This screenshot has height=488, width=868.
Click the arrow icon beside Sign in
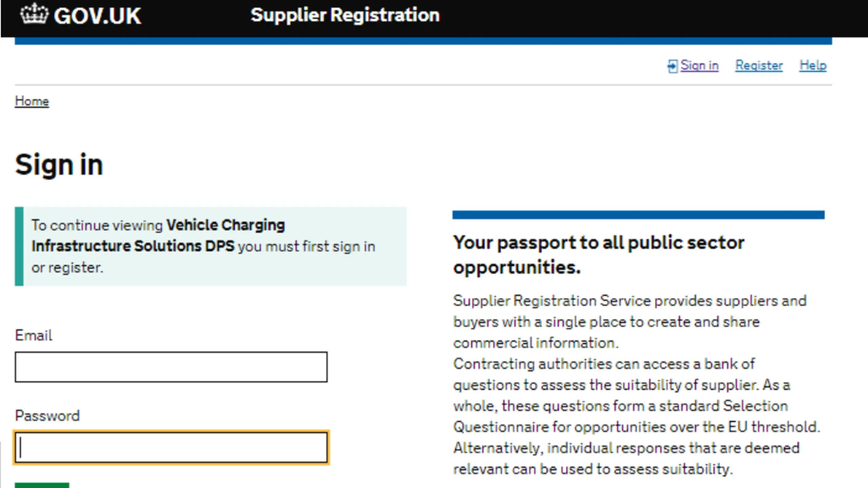(x=672, y=66)
